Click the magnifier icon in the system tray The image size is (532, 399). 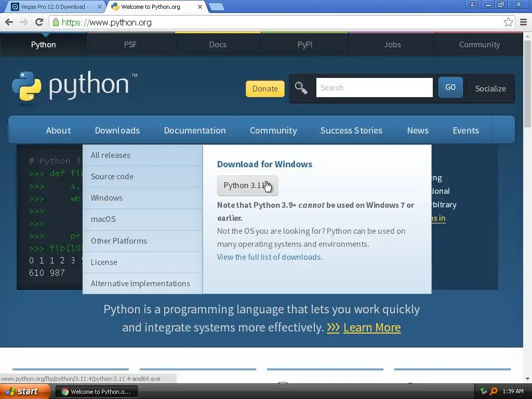[494, 391]
